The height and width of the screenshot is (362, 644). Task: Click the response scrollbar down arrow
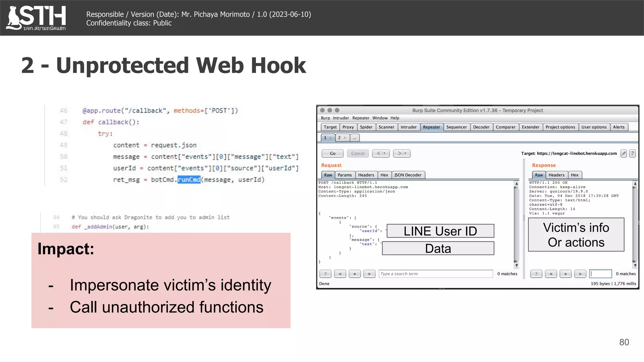635,266
